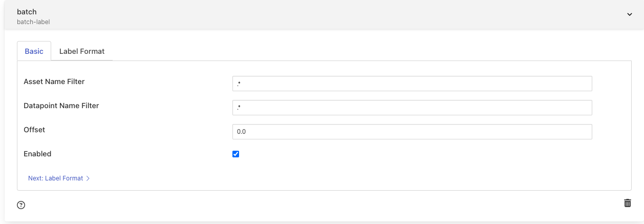Click the arrow icon beside Next: Label Format
Screen dimensions: 644x224
(88, 178)
